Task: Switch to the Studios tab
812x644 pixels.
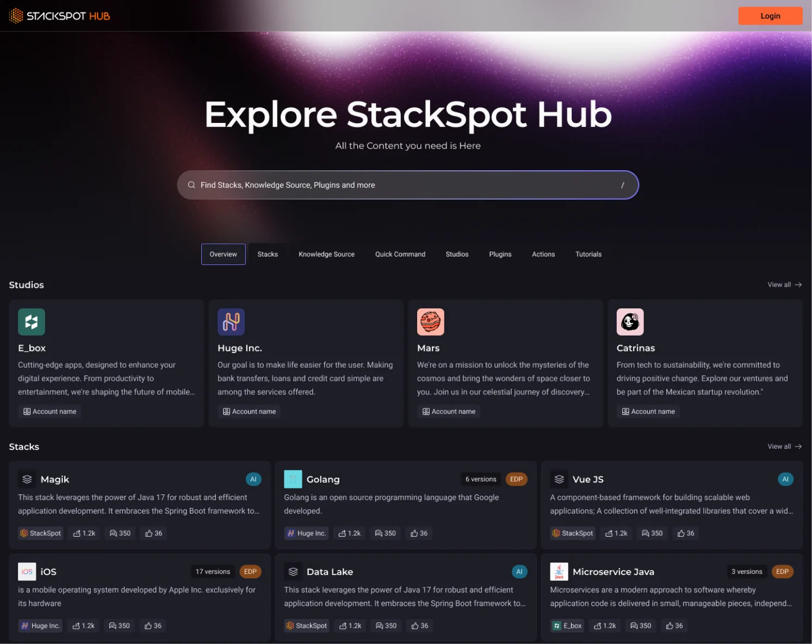Action: click(457, 254)
